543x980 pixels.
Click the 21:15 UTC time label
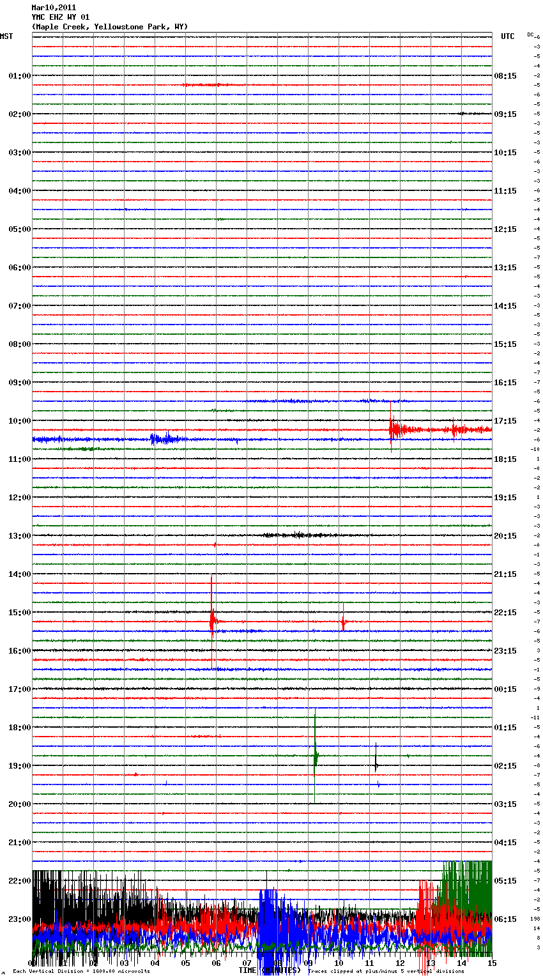[505, 574]
